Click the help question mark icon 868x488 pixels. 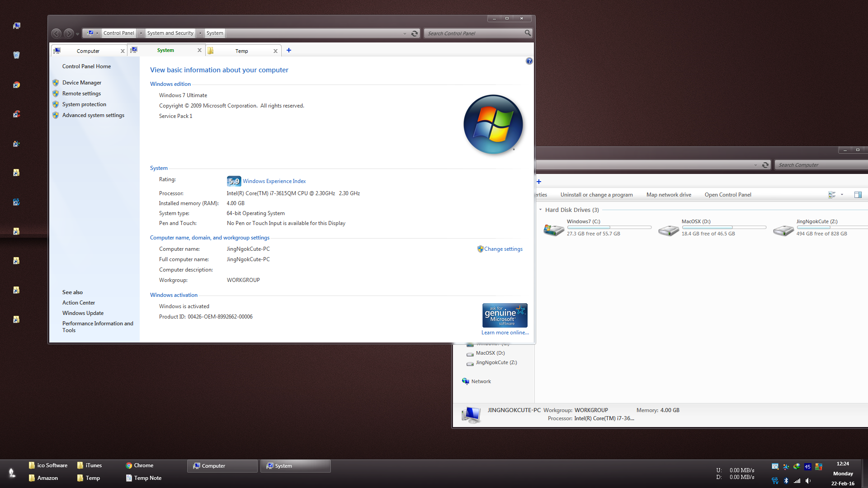click(x=529, y=61)
